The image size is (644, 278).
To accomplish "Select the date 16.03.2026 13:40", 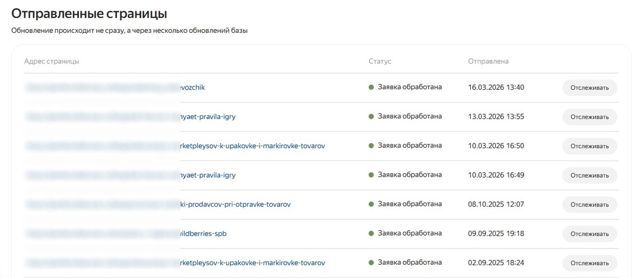I will [496, 87].
